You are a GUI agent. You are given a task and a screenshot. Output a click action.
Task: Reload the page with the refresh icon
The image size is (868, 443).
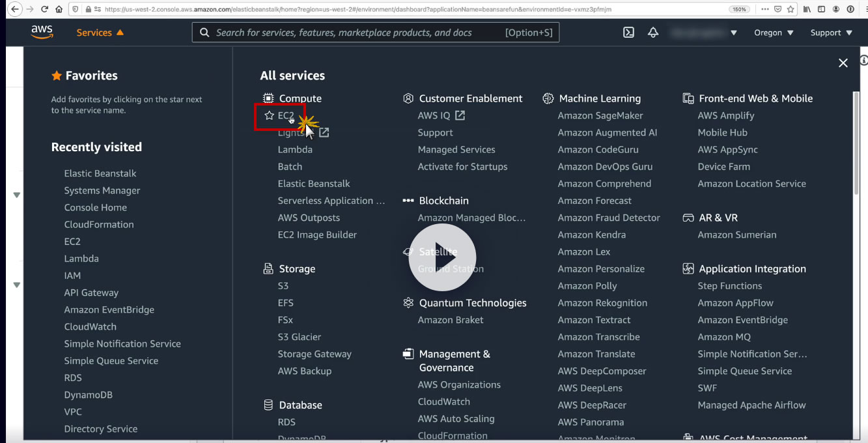click(45, 10)
